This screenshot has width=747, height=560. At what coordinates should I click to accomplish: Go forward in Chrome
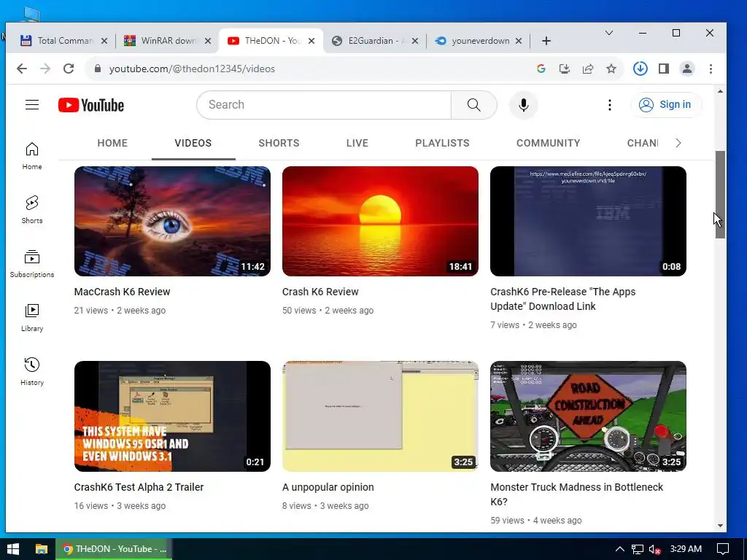(45, 69)
